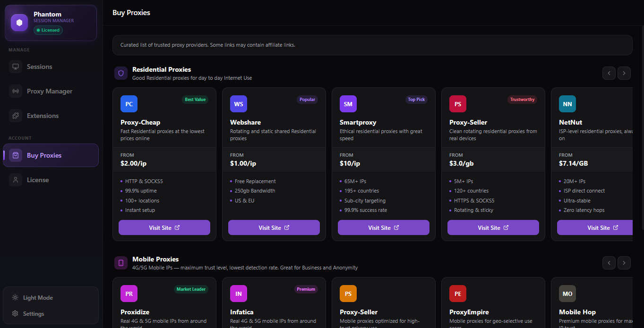This screenshot has height=328, width=644.
Task: Visit Site for residential Proxy-Seller
Action: click(493, 227)
